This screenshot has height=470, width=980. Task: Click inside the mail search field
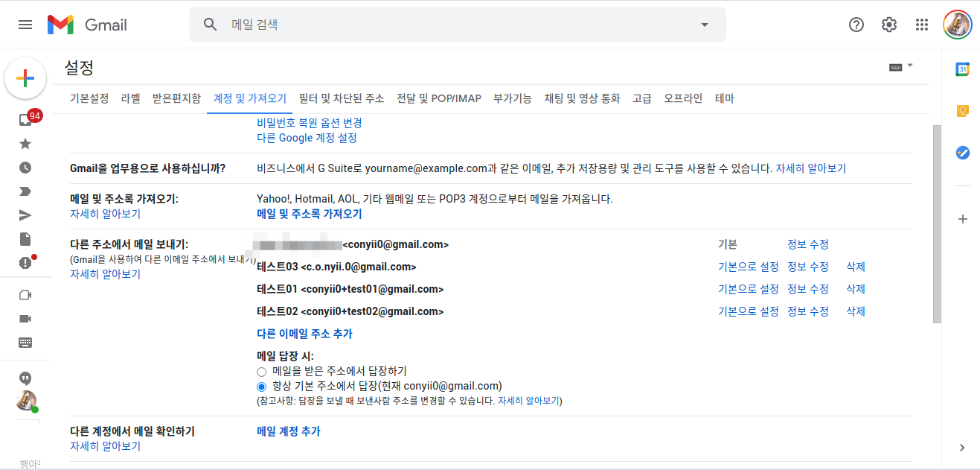pos(446,24)
